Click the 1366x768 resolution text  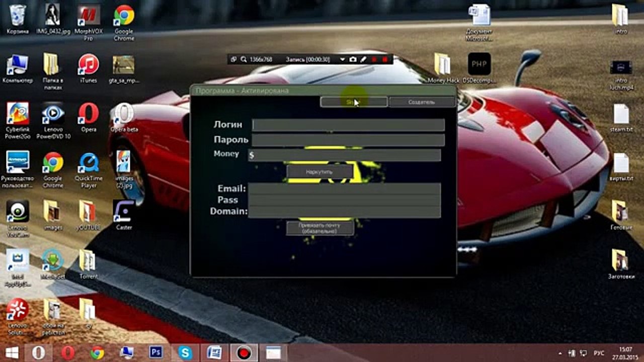261,59
